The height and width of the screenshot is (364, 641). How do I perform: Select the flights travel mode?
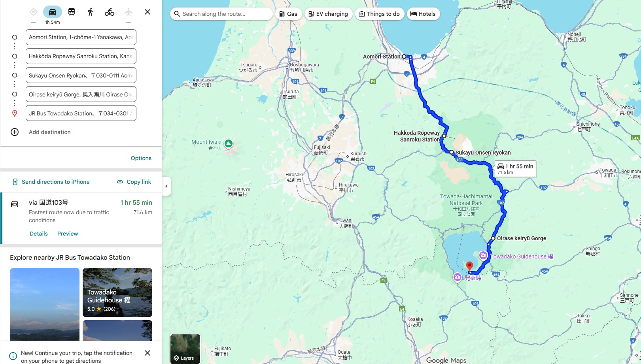[129, 12]
